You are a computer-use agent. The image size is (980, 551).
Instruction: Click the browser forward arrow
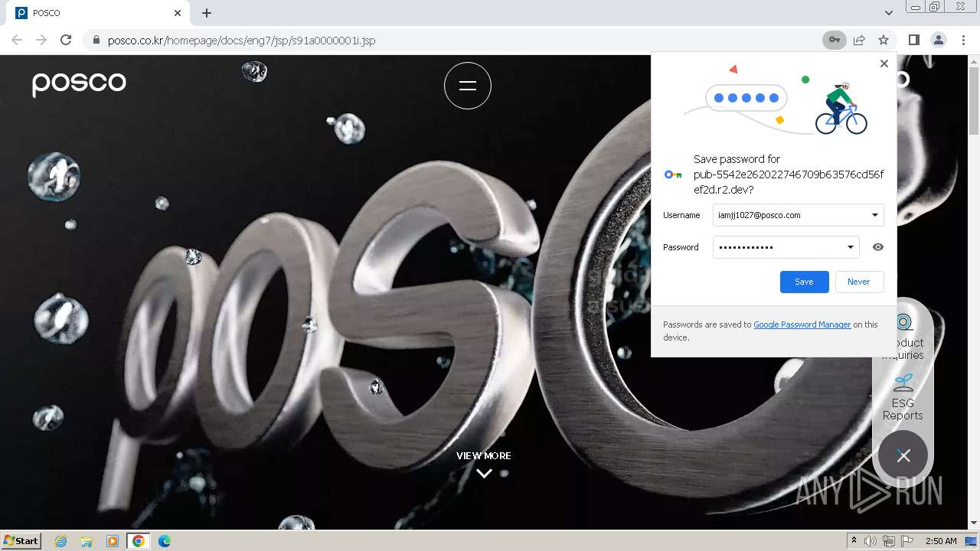(x=41, y=40)
